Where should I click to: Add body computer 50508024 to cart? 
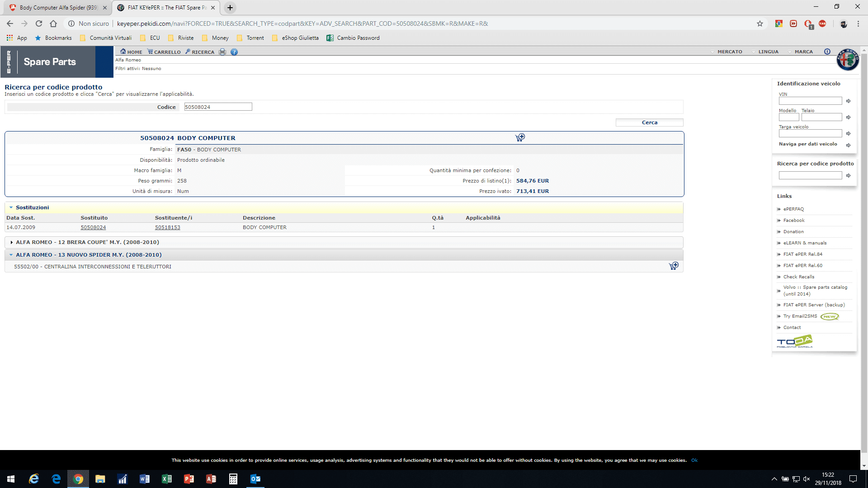coord(520,137)
